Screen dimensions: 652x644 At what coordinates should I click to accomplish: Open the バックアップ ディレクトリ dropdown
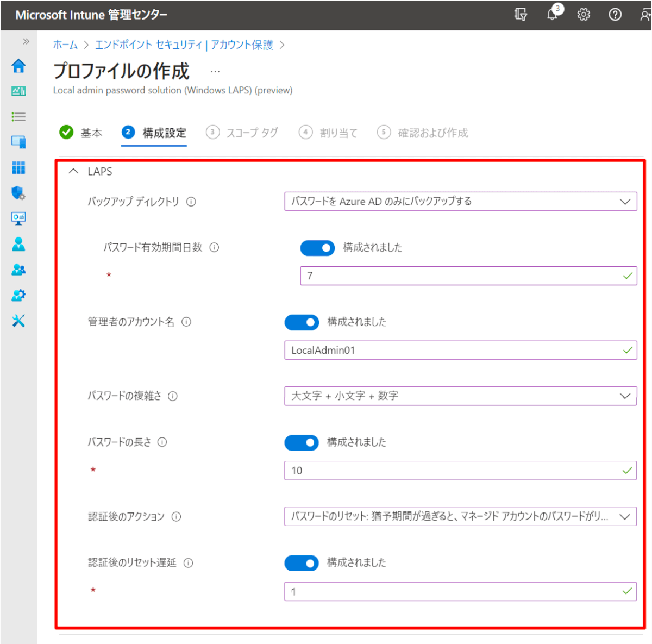pos(460,201)
